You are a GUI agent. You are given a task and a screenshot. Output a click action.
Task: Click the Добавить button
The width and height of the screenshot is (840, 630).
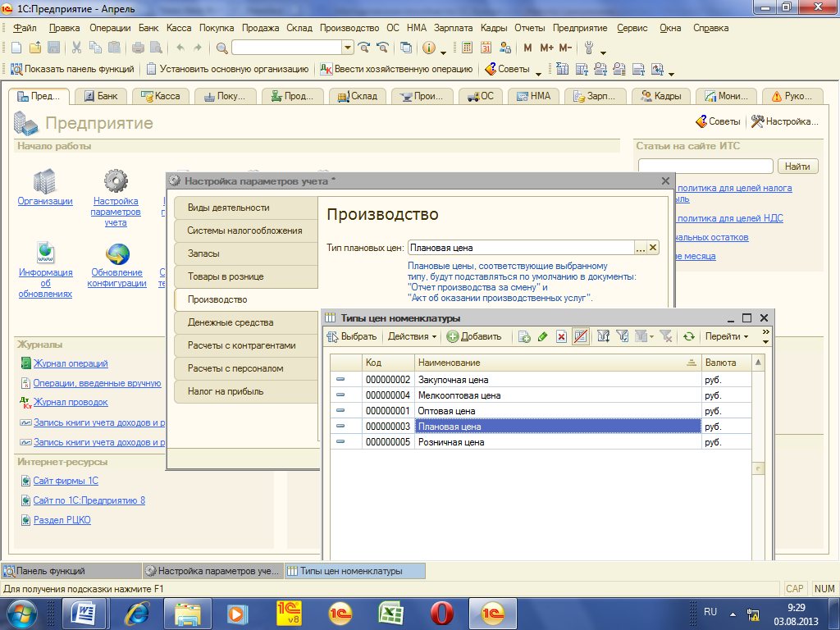pyautogui.click(x=475, y=336)
